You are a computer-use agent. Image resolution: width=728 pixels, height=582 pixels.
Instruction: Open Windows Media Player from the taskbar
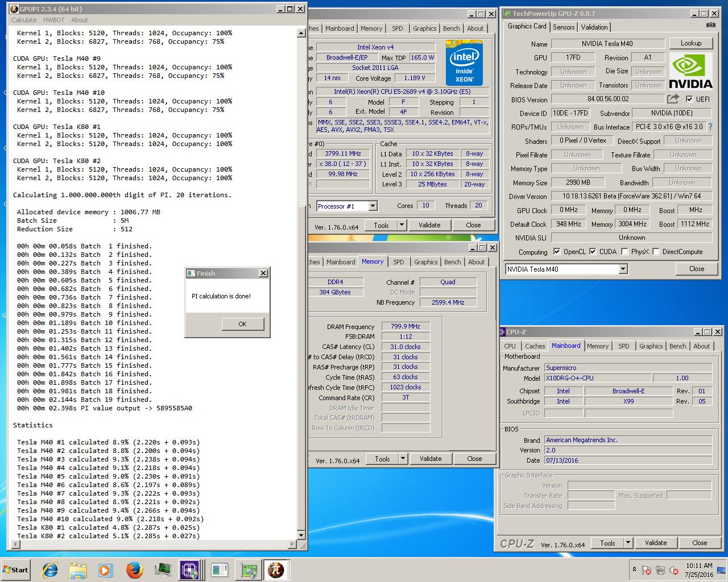[106, 570]
